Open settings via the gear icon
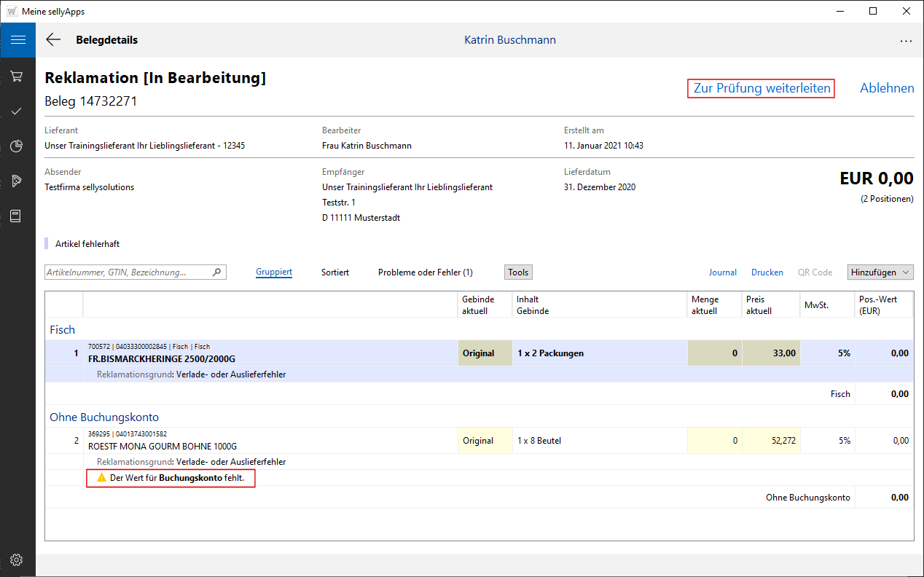This screenshot has width=924, height=577. (17, 560)
